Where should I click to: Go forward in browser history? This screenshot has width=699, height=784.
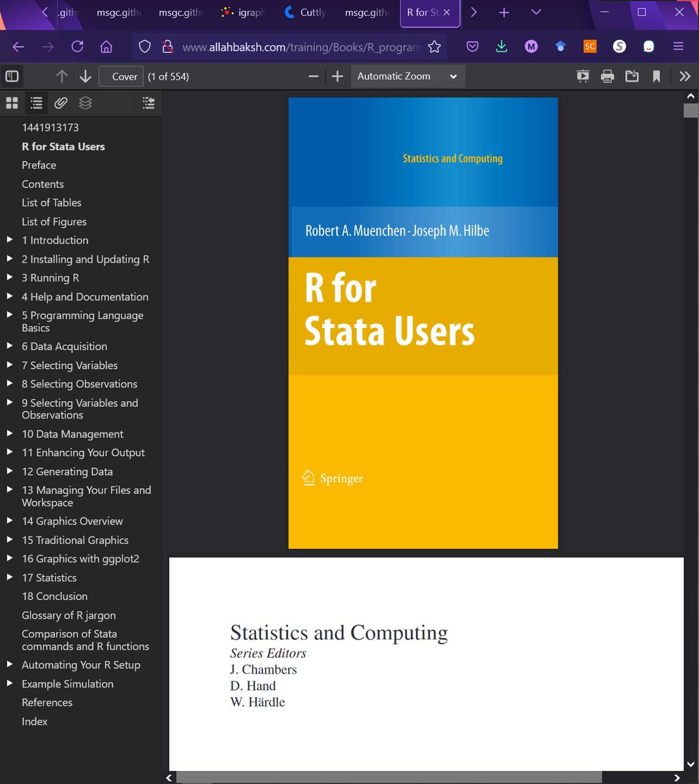click(48, 46)
